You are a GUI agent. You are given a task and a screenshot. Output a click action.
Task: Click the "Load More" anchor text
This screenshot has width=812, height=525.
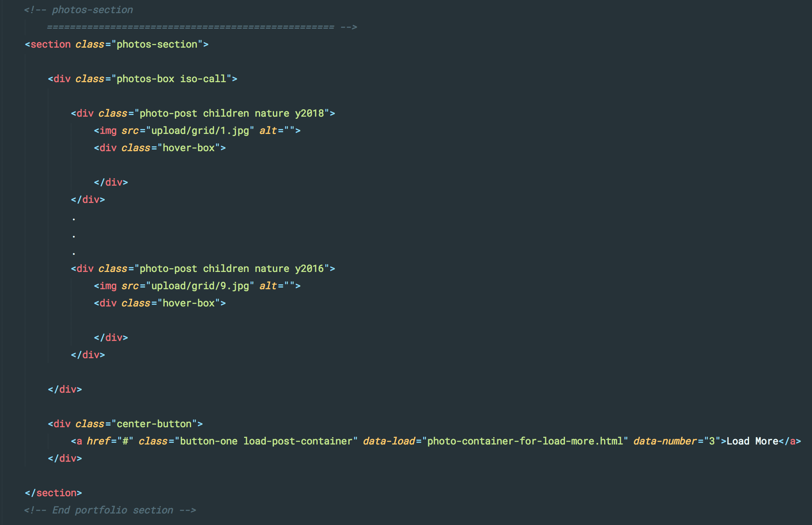(752, 441)
